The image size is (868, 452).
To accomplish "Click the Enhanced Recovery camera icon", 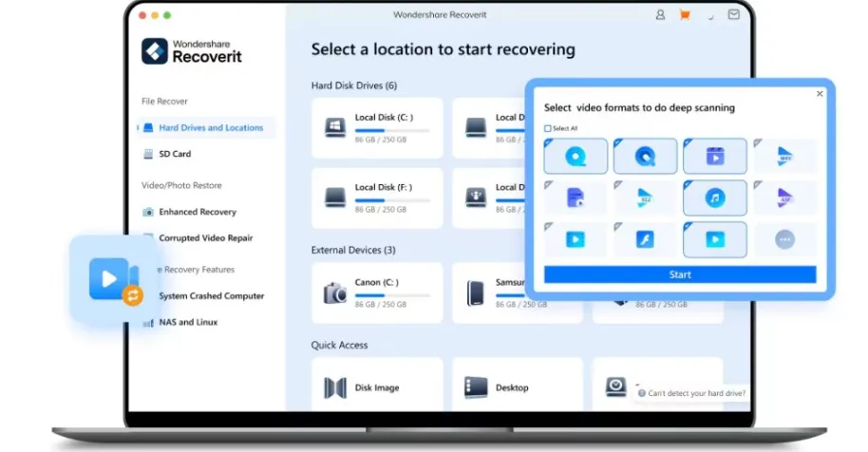I will tap(148, 212).
